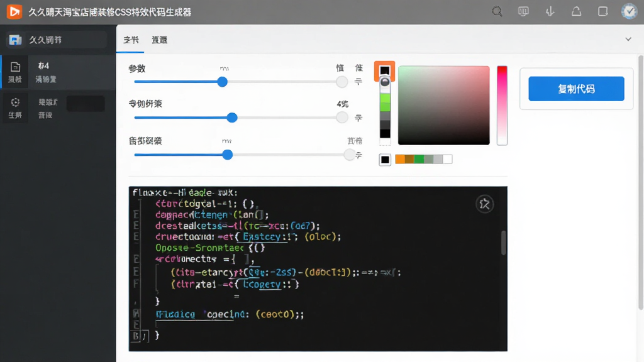The image size is (644, 362).
Task: Choose the white swatch in the palette row
Action: coord(448,159)
